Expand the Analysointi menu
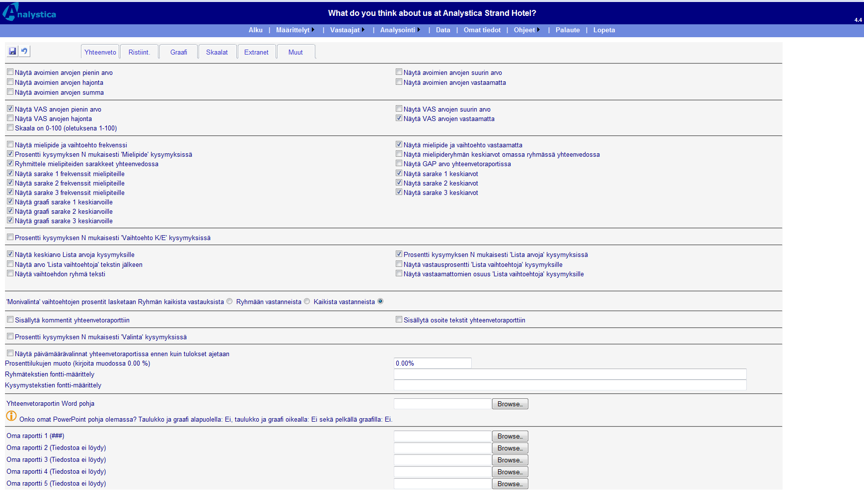Screen dimensions: 864x504 [400, 30]
